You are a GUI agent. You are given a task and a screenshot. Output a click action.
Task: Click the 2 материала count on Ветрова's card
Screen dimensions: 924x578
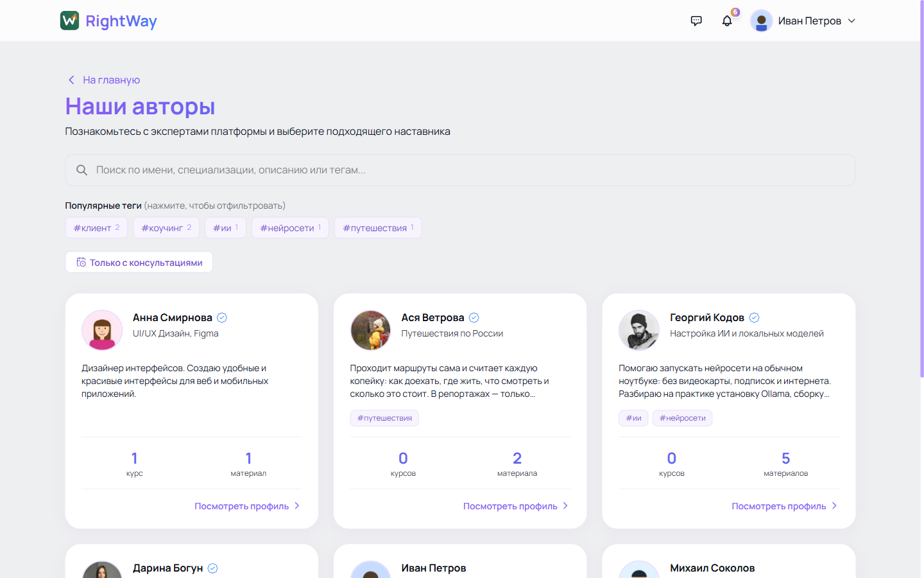[x=517, y=464]
